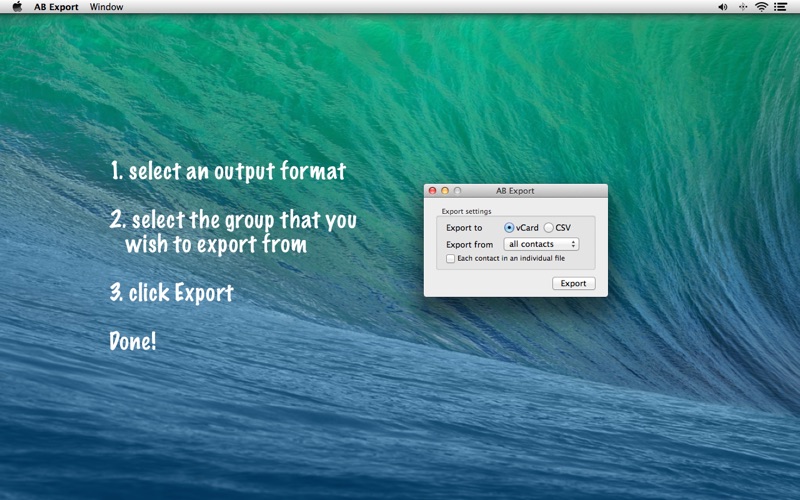Click the AB Export window title bar
The height and width of the screenshot is (500, 800).
pyautogui.click(x=515, y=191)
